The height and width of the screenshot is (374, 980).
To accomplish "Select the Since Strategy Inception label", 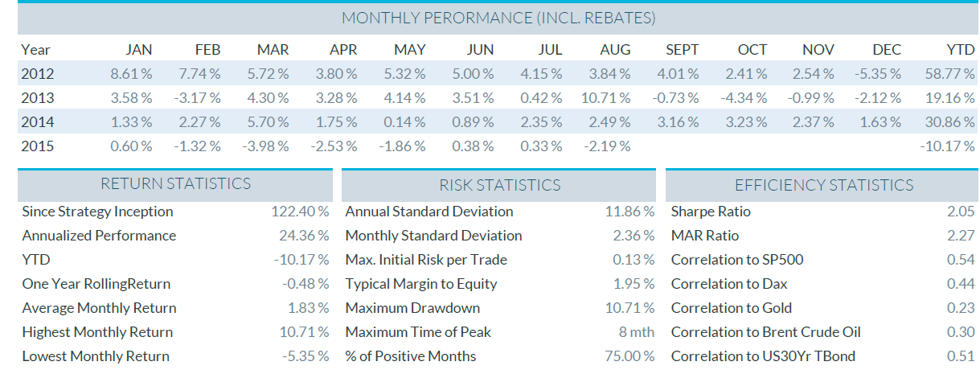I will coord(97,212).
